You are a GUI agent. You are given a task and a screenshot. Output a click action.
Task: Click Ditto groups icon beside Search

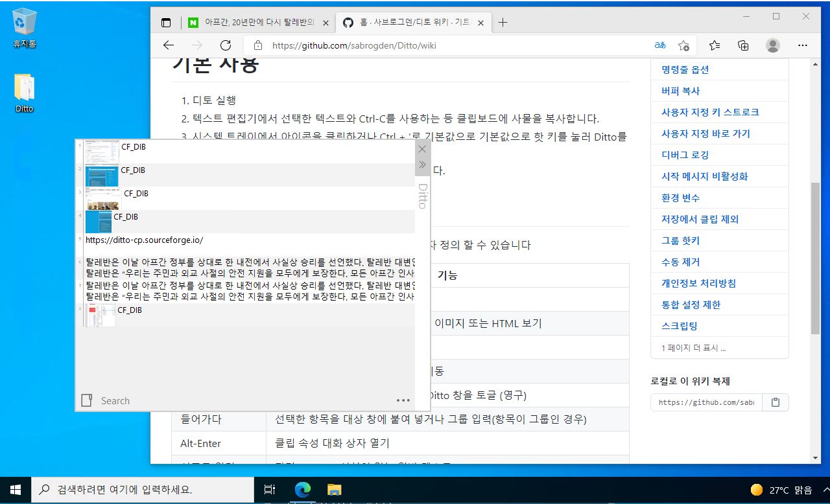point(86,400)
